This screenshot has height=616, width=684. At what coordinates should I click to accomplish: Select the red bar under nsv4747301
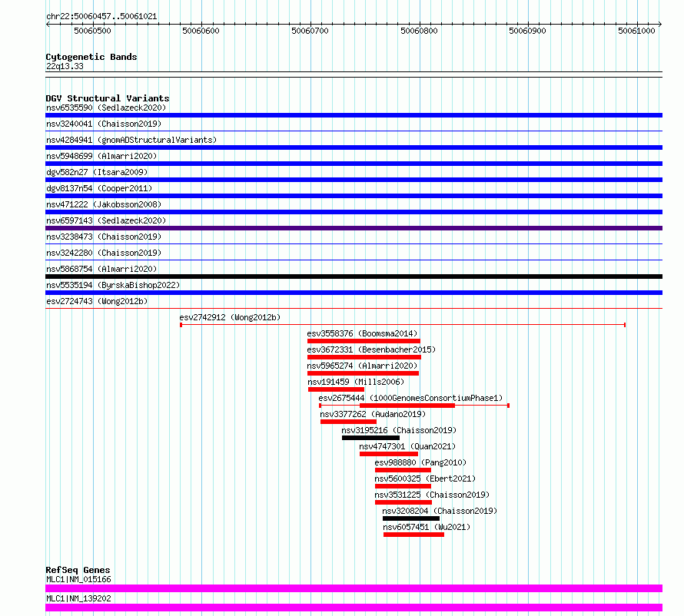coord(389,454)
